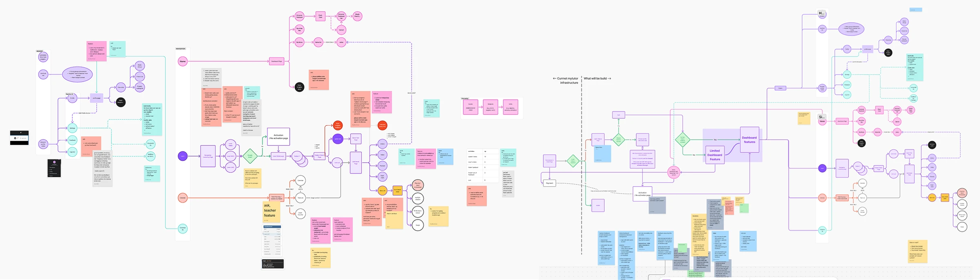Select the purple Learn circle in left diagram

click(183, 156)
